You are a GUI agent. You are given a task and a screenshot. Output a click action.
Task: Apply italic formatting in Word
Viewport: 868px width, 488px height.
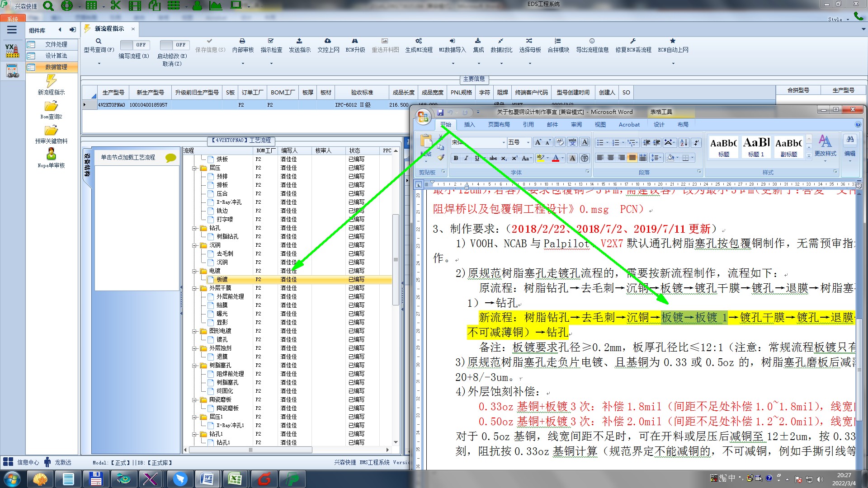(x=466, y=158)
